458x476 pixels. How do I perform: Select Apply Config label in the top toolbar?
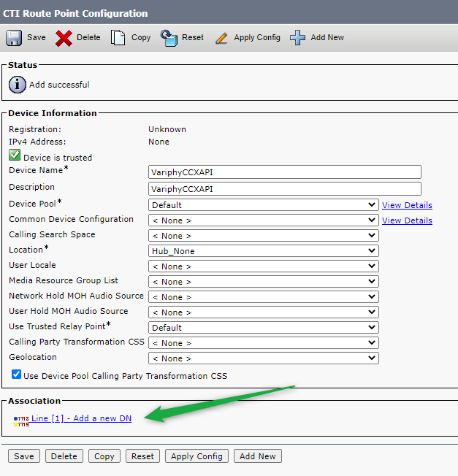point(257,37)
